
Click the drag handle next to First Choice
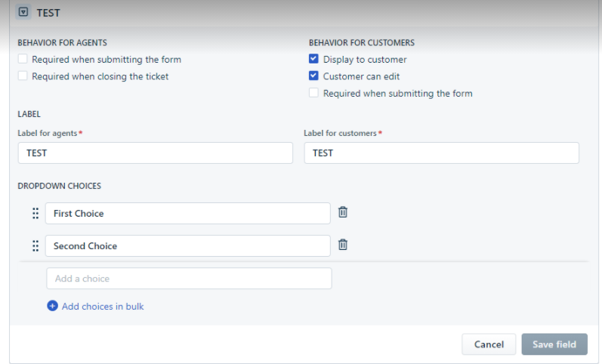(x=36, y=214)
